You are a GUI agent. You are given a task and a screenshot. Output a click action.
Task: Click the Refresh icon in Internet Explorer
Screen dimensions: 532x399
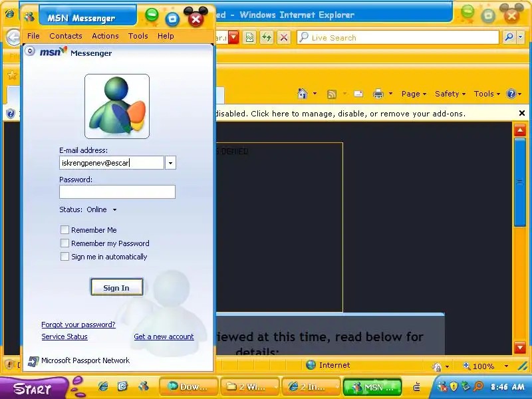(x=267, y=37)
